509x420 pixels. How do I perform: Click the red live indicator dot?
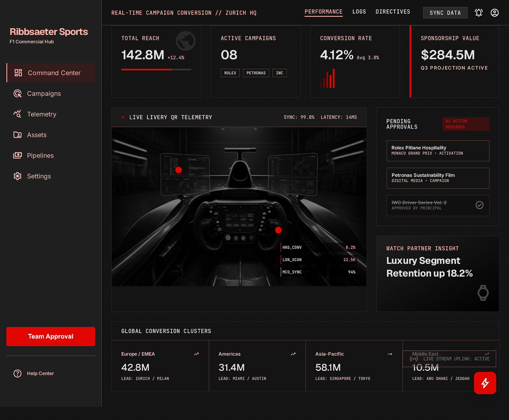coord(123,117)
